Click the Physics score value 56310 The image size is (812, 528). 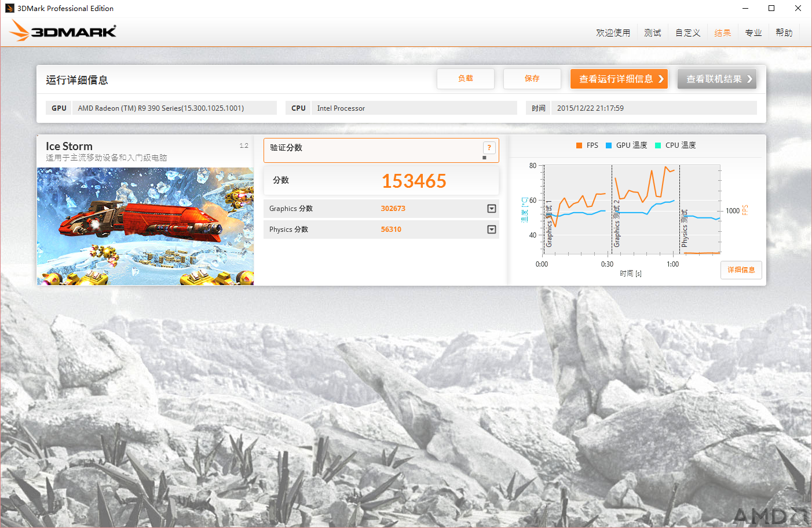(391, 230)
